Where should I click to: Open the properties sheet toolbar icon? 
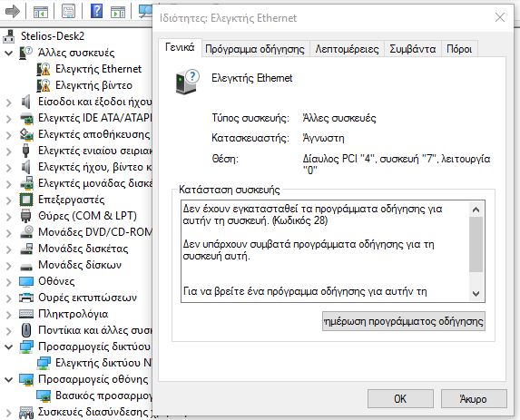pyautogui.click(x=69, y=12)
